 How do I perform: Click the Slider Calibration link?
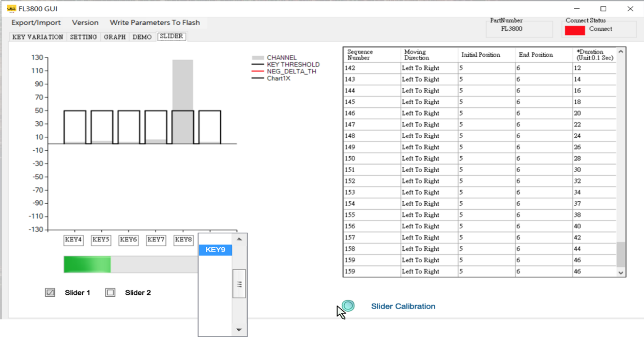(x=403, y=306)
